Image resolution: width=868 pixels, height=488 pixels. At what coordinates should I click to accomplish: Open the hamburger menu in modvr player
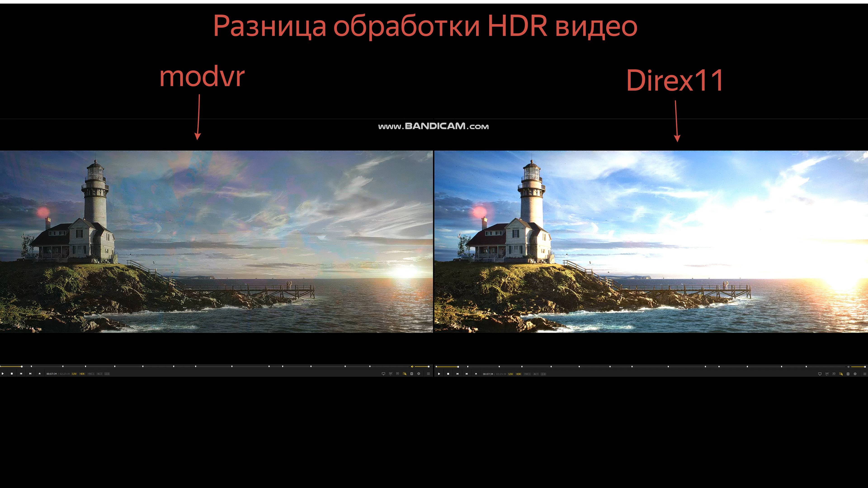pyautogui.click(x=429, y=374)
